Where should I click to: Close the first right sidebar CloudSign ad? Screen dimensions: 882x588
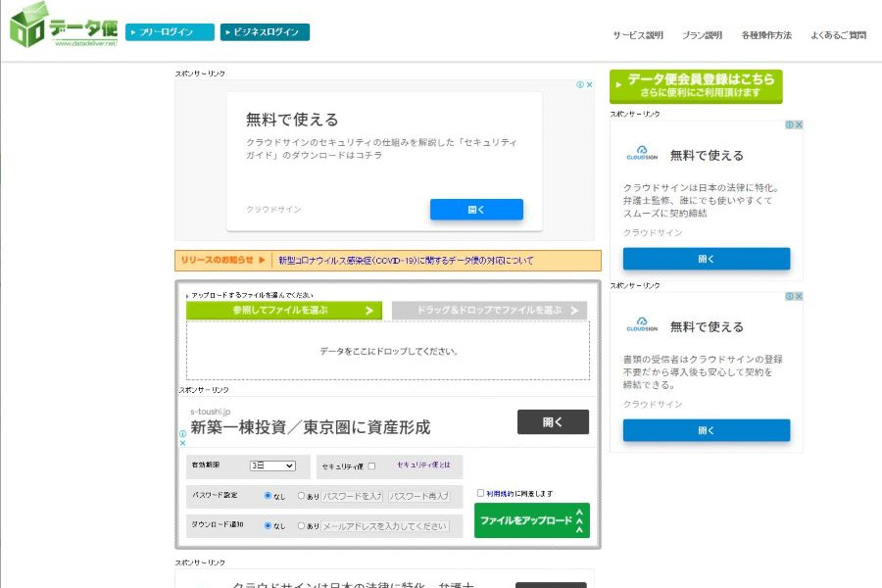tap(799, 125)
